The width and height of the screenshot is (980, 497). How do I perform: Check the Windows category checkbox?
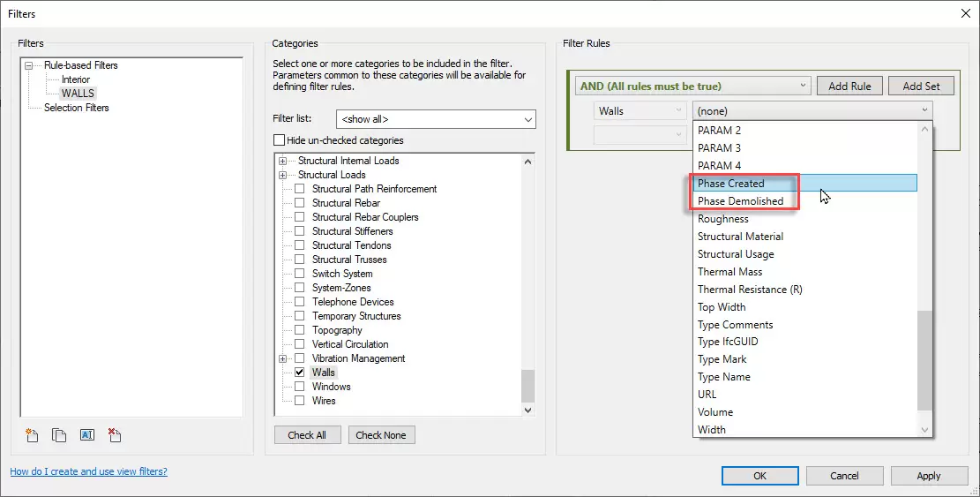300,387
